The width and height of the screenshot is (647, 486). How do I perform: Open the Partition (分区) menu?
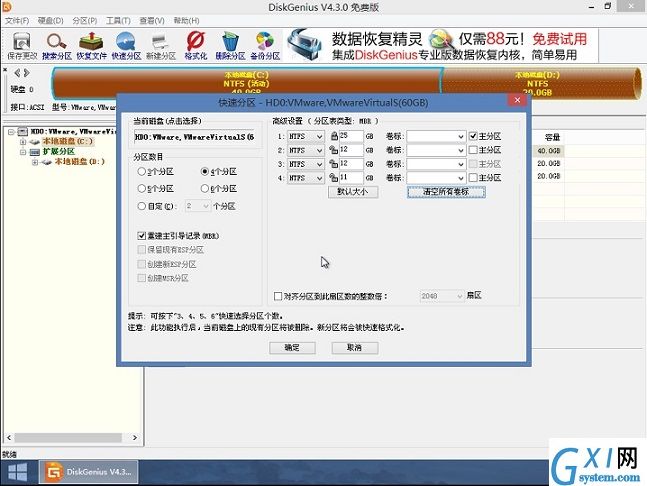85,21
